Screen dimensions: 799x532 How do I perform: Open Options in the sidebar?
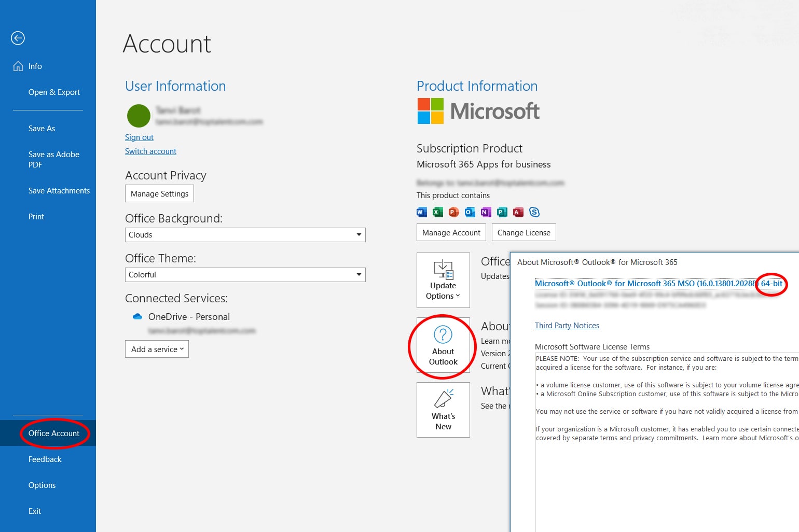[x=42, y=485]
